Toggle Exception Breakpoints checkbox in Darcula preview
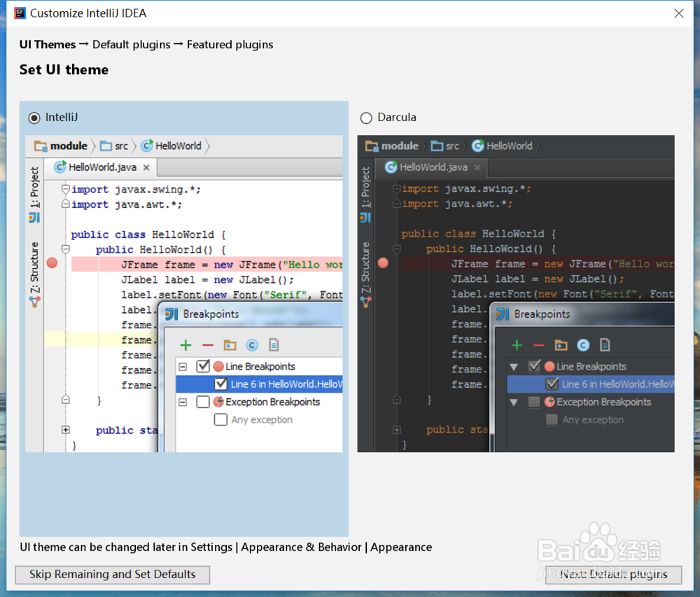Image resolution: width=700 pixels, height=597 pixels. (x=534, y=402)
